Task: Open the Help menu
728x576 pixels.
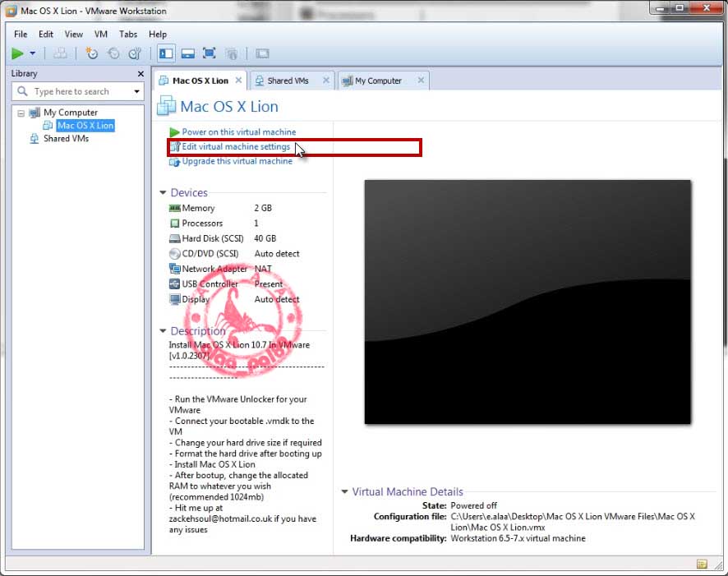Action: [x=158, y=35]
